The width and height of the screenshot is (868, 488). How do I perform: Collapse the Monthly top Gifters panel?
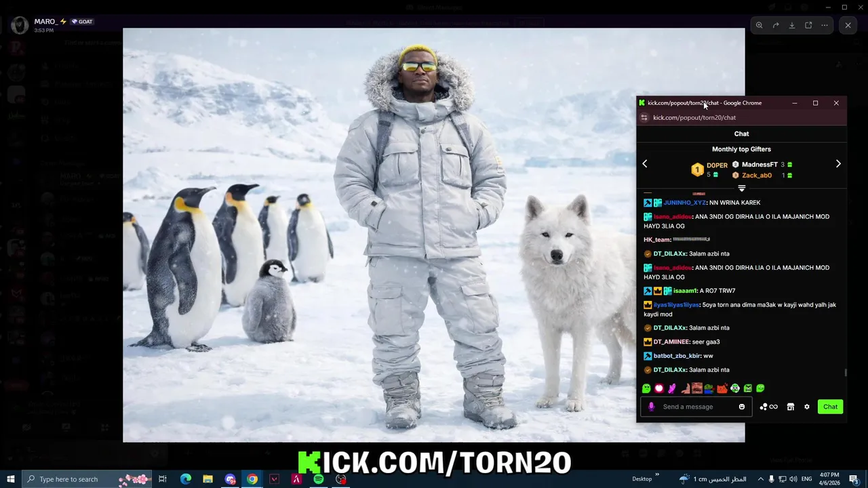pyautogui.click(x=742, y=188)
